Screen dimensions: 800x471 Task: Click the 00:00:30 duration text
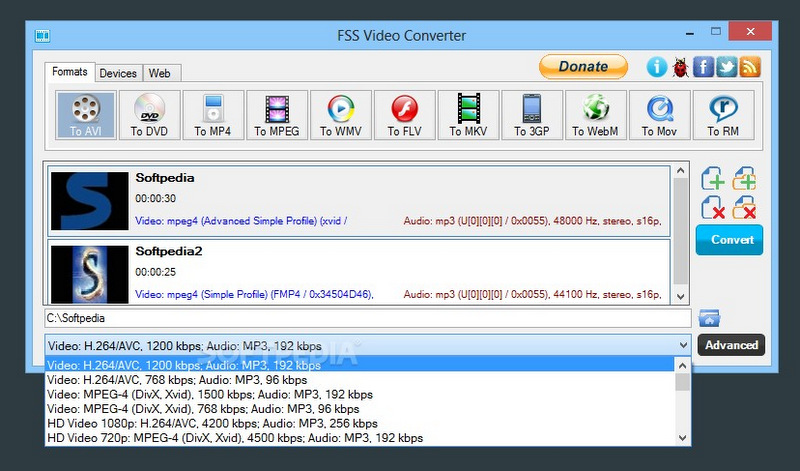(x=156, y=199)
